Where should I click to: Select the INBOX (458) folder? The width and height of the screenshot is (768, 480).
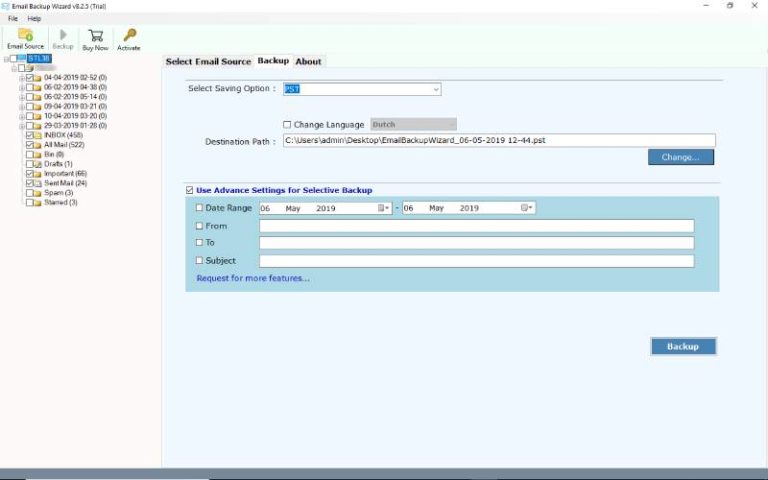click(x=62, y=135)
